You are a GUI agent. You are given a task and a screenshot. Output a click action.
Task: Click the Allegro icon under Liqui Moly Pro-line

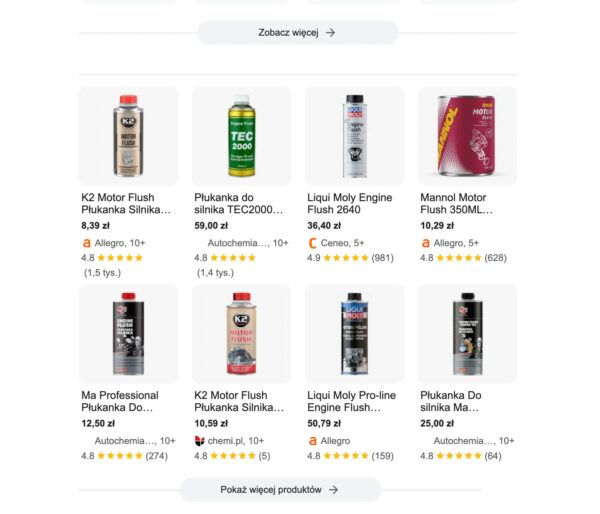312,440
